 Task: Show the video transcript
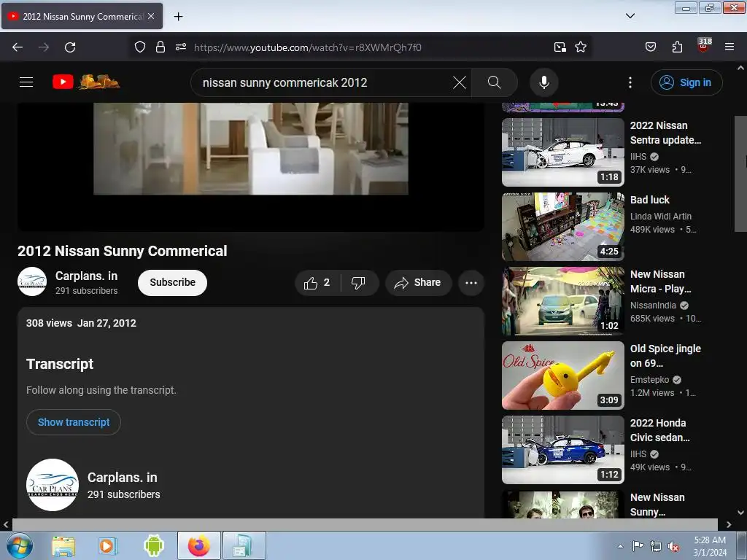click(x=74, y=422)
